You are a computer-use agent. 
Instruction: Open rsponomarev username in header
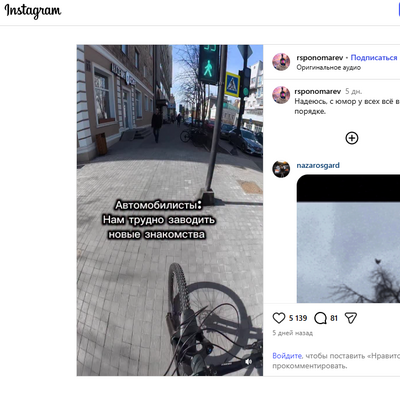320,58
